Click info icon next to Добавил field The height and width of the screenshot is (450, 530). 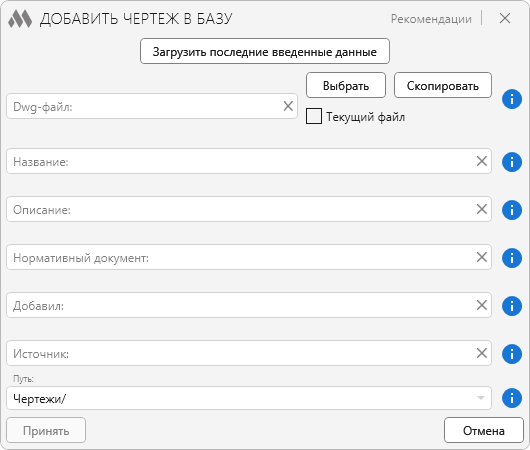tap(512, 306)
